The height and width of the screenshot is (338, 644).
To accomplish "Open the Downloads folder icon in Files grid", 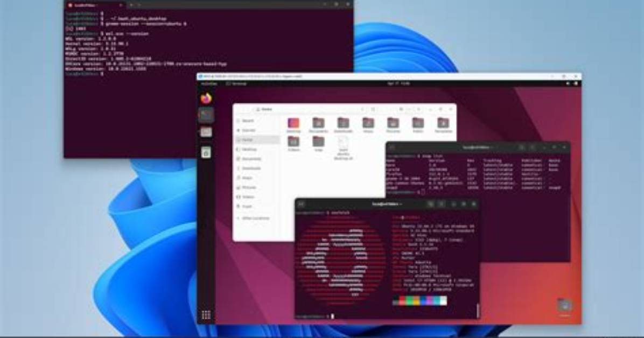I will [343, 125].
